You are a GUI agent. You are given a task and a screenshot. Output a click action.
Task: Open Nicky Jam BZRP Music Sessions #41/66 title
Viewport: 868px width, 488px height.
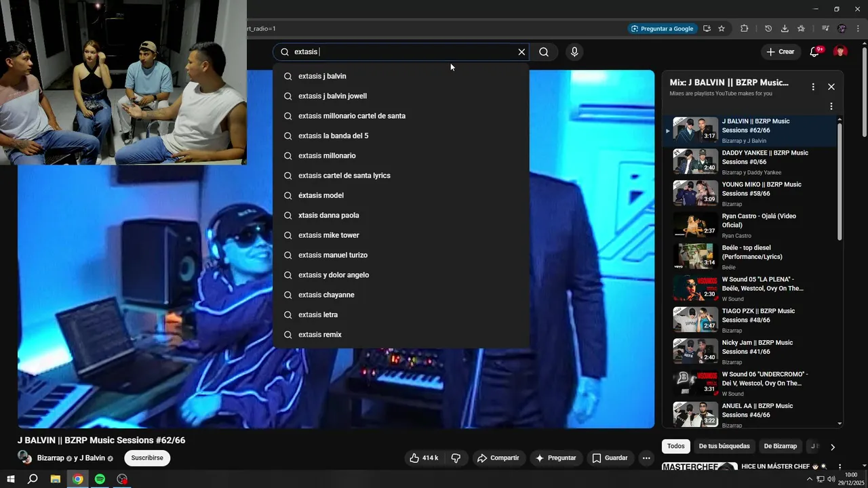pos(757,347)
